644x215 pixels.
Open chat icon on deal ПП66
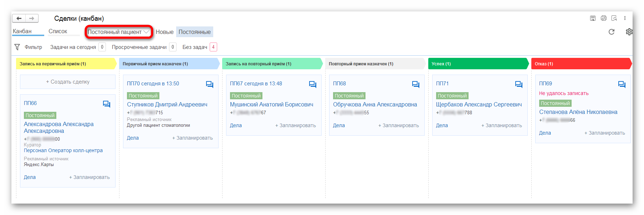tap(106, 104)
